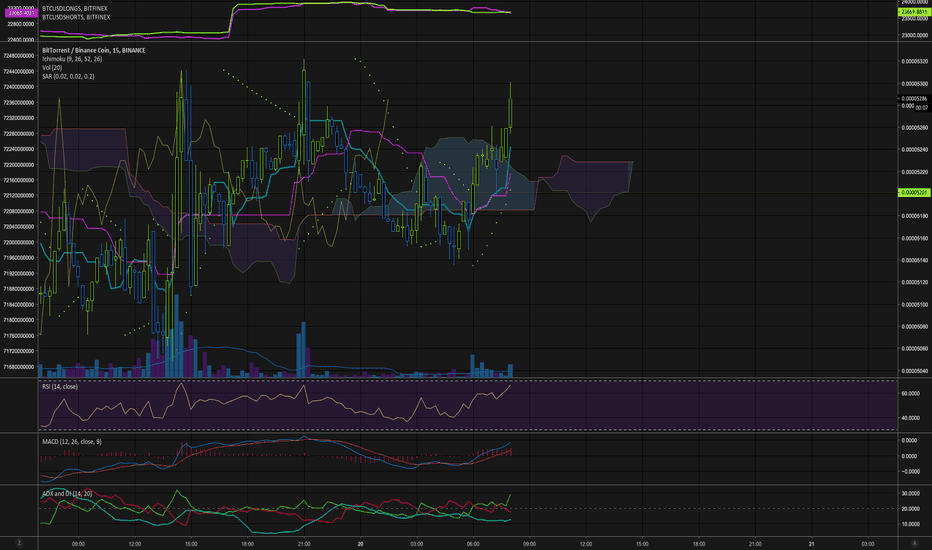Image resolution: width=932 pixels, height=550 pixels.
Task: Click the timezone Z icon at bottom-left
Action: click(x=19, y=543)
